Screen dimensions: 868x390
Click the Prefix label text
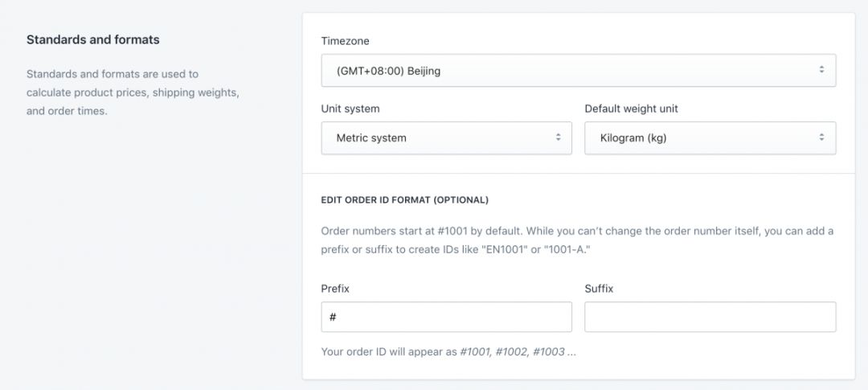point(335,288)
